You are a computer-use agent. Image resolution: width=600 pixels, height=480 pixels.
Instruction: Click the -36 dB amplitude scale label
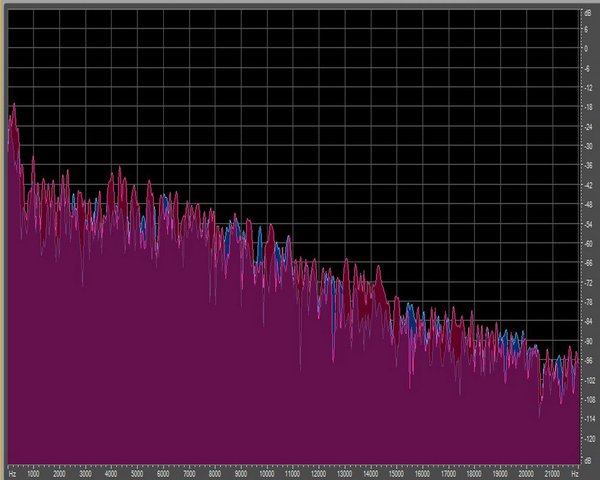click(x=588, y=166)
